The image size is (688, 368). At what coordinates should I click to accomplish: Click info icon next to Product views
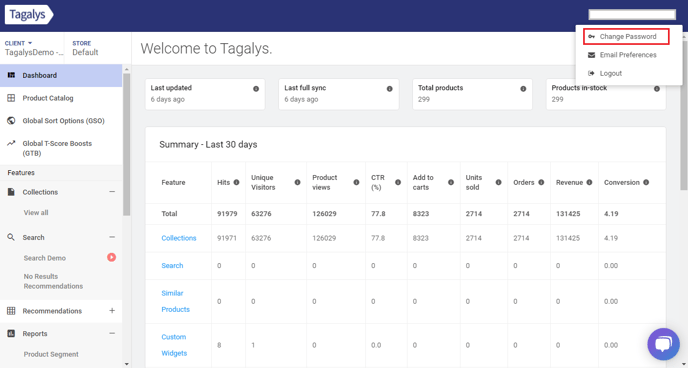[356, 182]
